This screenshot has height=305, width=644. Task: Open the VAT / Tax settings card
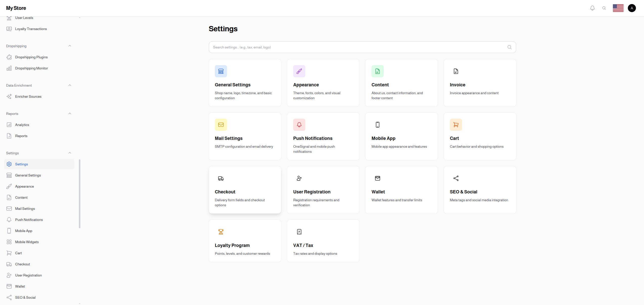(323, 241)
